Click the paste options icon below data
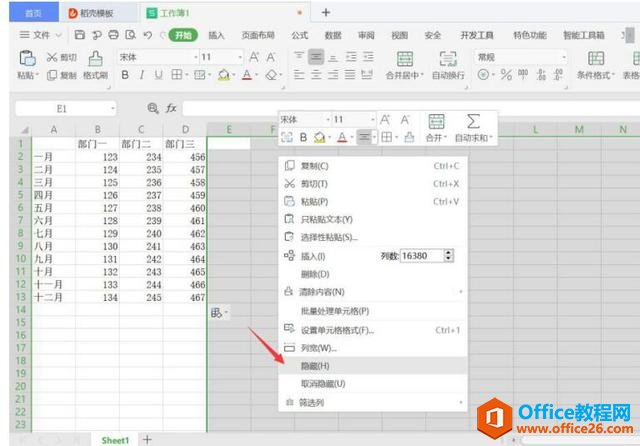The image size is (640, 446). tap(217, 313)
